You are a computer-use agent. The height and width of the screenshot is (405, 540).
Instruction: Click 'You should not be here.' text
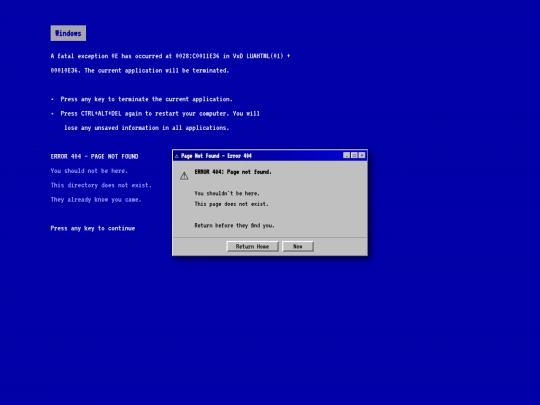point(89,171)
